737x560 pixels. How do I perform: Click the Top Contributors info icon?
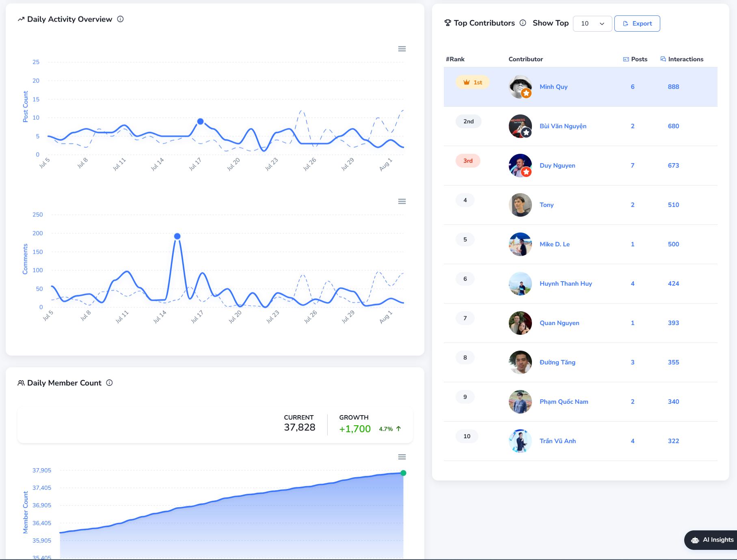(523, 23)
